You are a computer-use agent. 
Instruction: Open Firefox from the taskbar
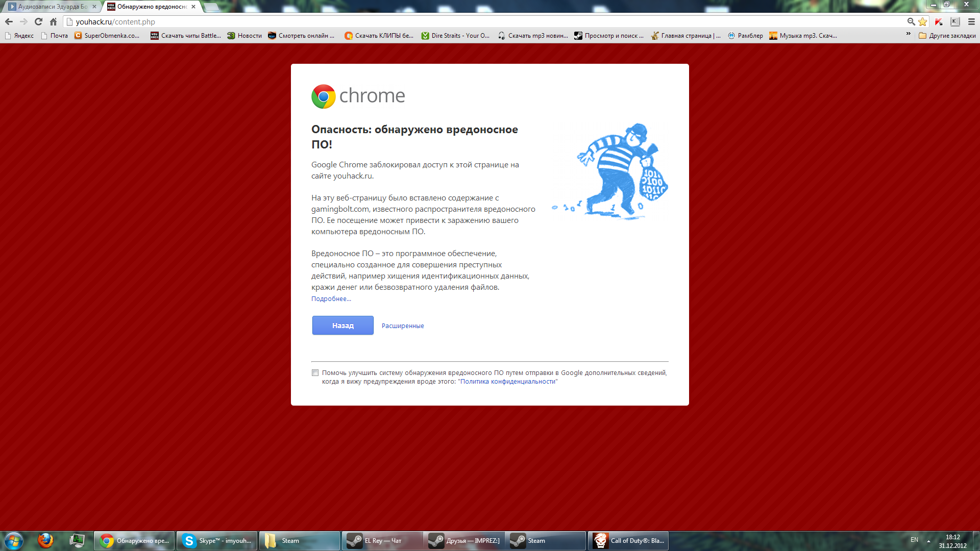tap(45, 540)
